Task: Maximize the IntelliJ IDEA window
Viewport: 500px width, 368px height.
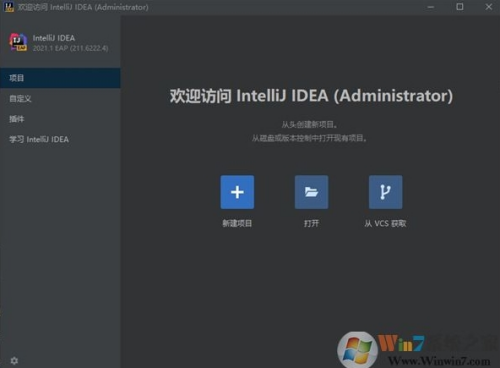Action: pos(460,7)
